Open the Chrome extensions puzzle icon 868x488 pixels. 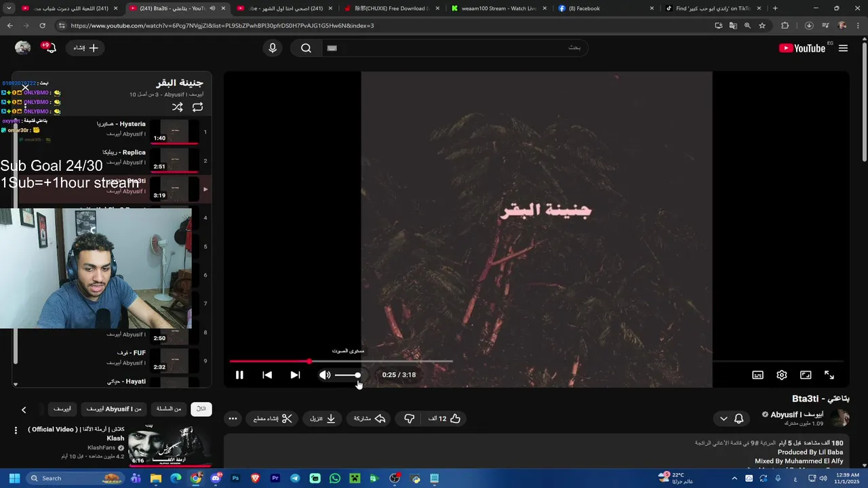click(785, 25)
